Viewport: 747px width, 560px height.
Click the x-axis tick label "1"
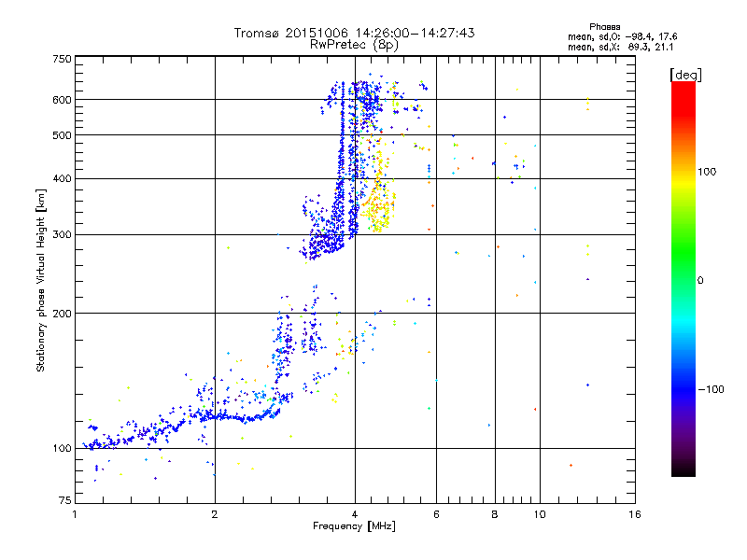click(75, 514)
